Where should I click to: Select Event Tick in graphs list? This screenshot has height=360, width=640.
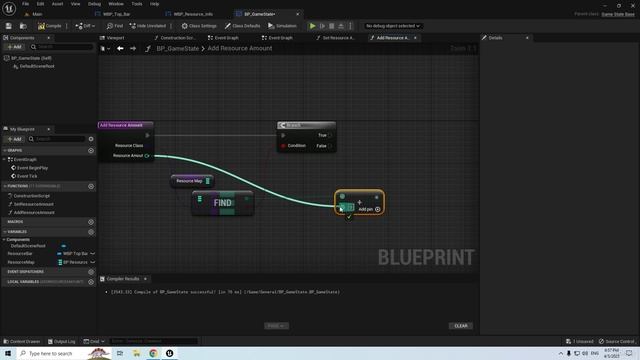(x=27, y=176)
